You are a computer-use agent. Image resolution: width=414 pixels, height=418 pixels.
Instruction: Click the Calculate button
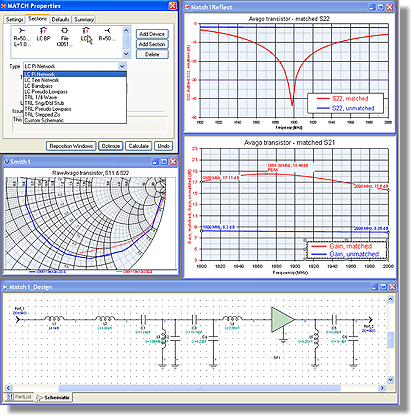click(139, 146)
